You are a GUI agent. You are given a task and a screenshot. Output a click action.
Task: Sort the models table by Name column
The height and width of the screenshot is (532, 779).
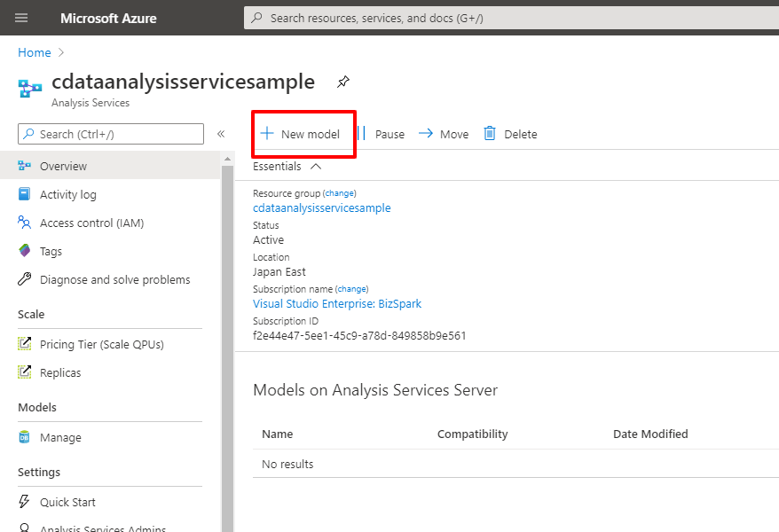pos(278,434)
